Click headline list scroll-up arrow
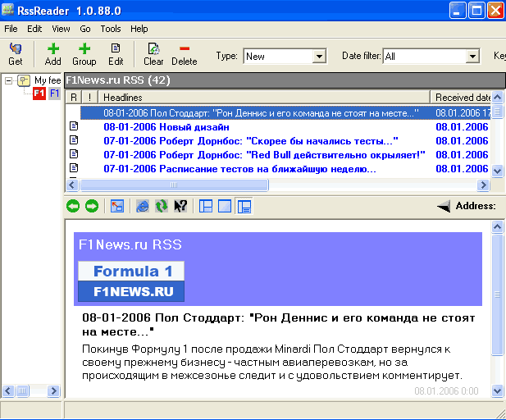Image resolution: width=506 pixels, height=420 pixels. coord(497,97)
